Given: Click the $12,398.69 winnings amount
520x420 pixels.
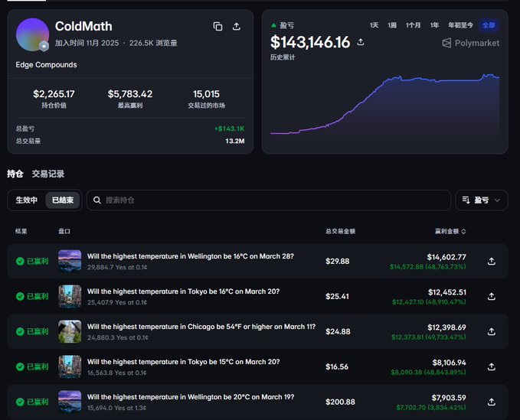Looking at the screenshot, I should click(x=446, y=327).
